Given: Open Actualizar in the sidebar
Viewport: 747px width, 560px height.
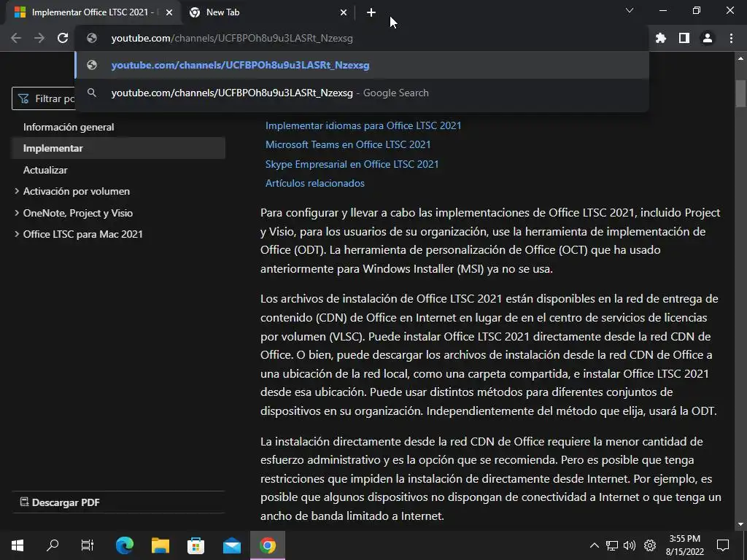Looking at the screenshot, I should pos(45,170).
